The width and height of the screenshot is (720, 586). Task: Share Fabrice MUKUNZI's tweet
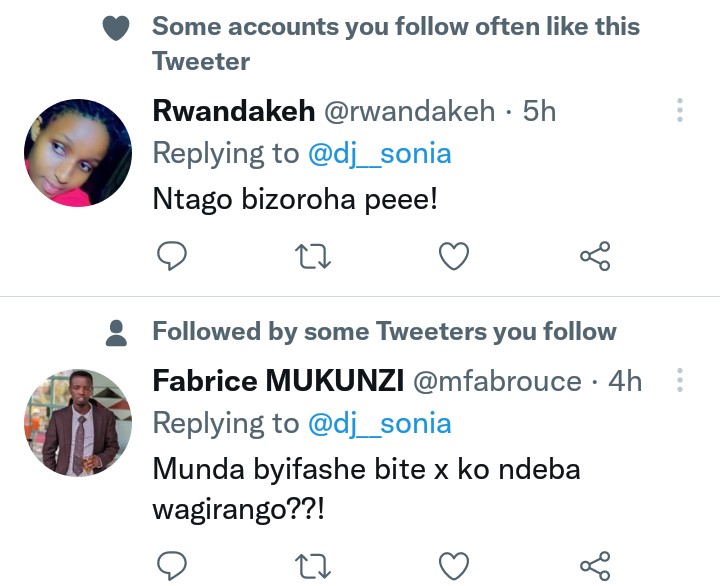point(595,565)
